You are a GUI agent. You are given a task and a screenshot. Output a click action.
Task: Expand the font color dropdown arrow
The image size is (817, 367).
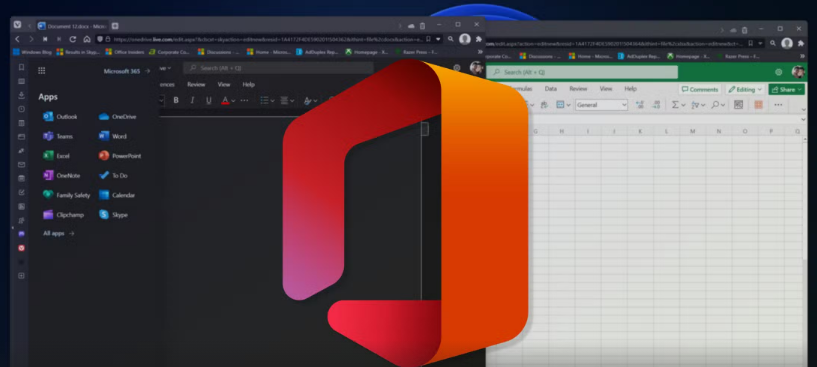click(233, 101)
